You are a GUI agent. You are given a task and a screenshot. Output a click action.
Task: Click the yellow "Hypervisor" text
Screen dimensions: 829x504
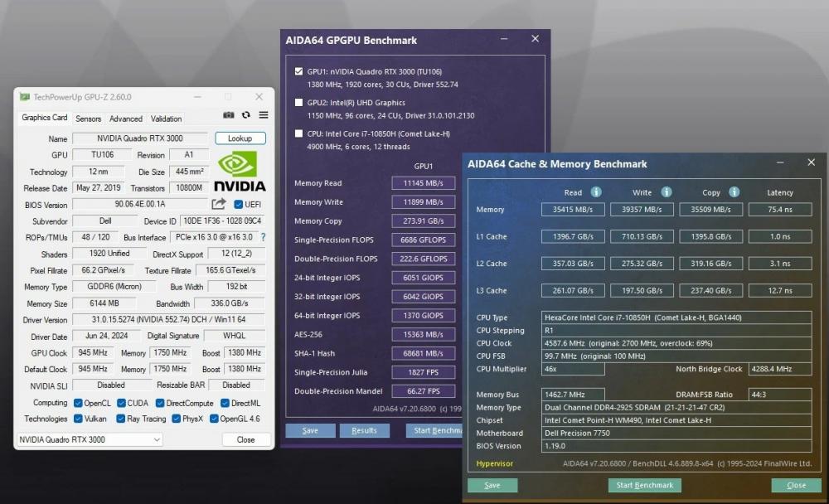click(494, 464)
